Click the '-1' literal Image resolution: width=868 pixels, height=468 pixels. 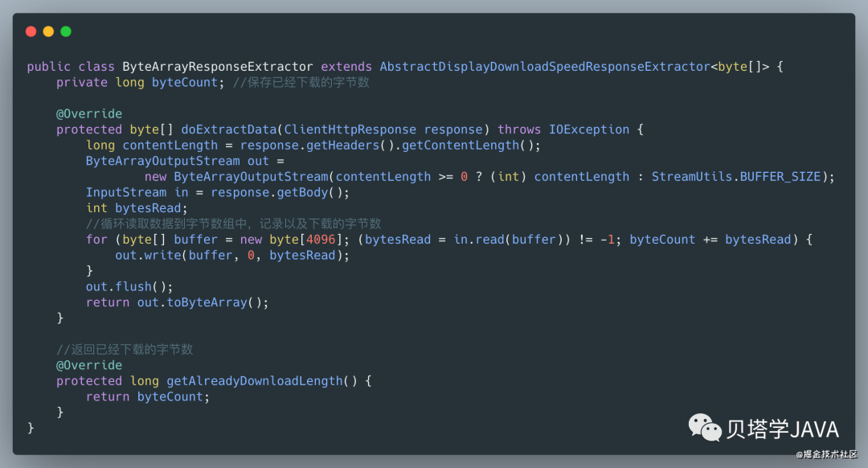(608, 240)
